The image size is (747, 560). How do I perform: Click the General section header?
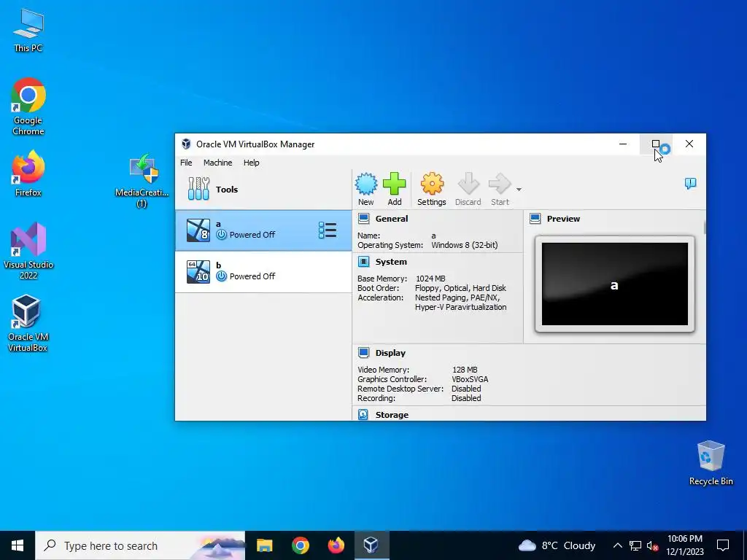pyautogui.click(x=392, y=219)
